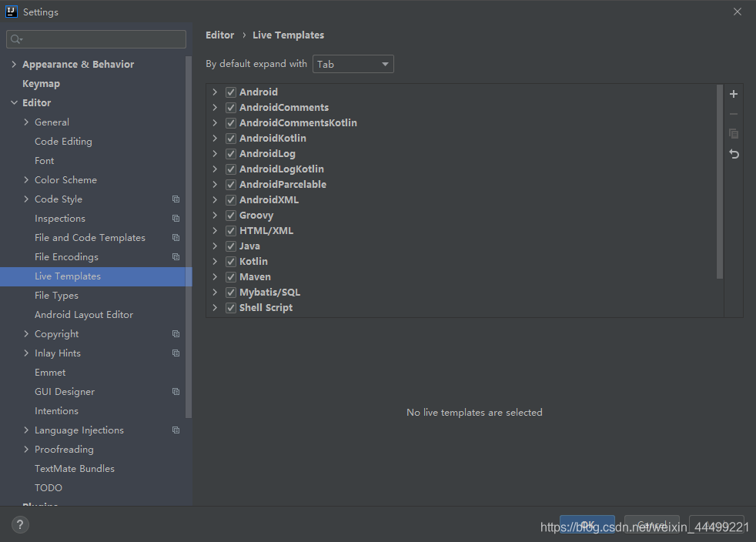Viewport: 756px width, 542px height.
Task: Uncheck the Shell Script group
Action: (231, 308)
